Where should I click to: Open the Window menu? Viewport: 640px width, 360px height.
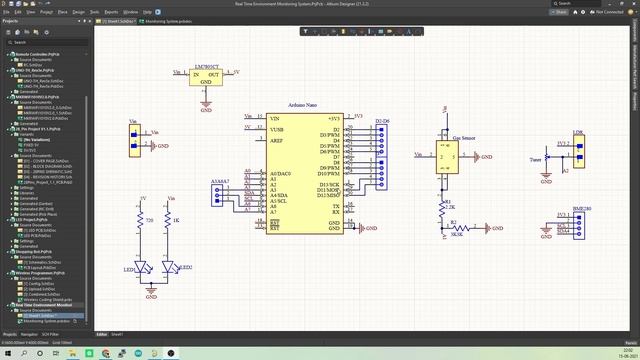[130, 12]
